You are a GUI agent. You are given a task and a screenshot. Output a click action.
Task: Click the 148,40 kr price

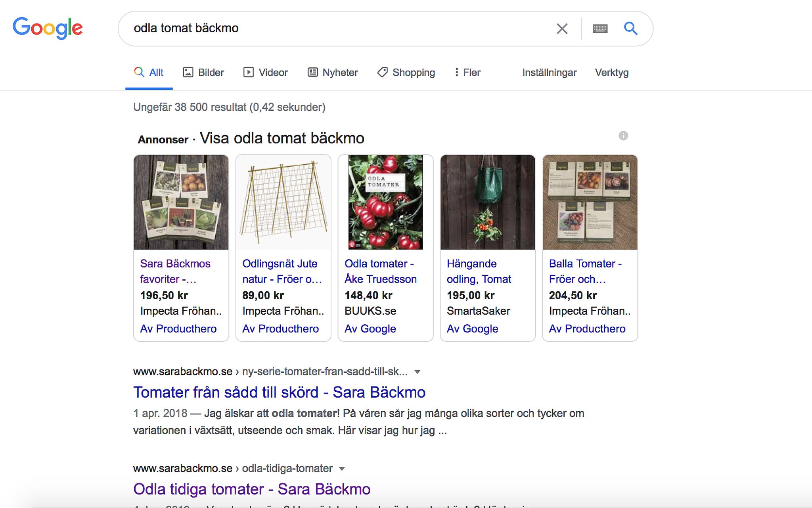pyautogui.click(x=368, y=295)
